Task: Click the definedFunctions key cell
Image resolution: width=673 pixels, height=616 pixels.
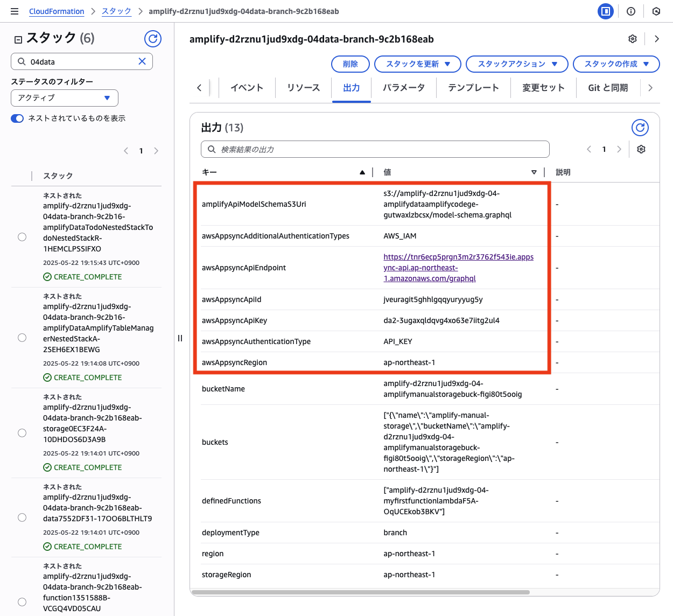Action: tap(232, 501)
